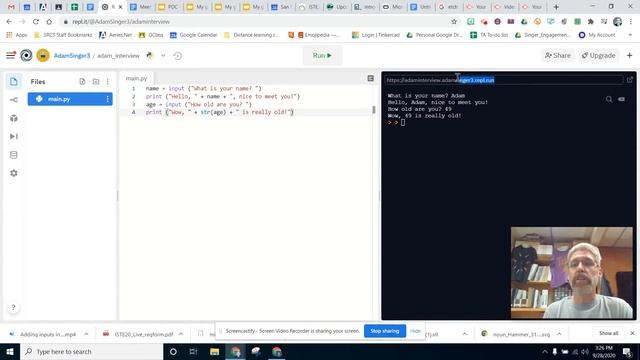Expand the repl name dropdown chevron
The height and width of the screenshot is (360, 640).
click(x=163, y=56)
